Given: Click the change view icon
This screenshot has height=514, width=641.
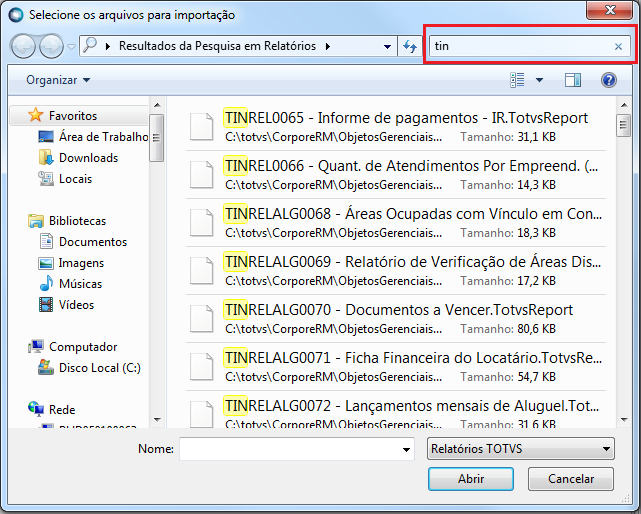Looking at the screenshot, I should point(517,80).
